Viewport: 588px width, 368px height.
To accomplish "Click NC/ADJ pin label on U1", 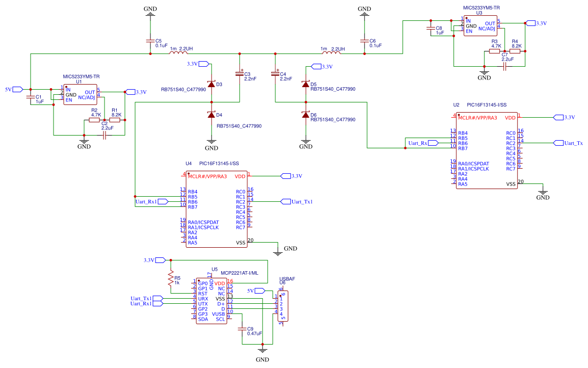I will (x=87, y=97).
